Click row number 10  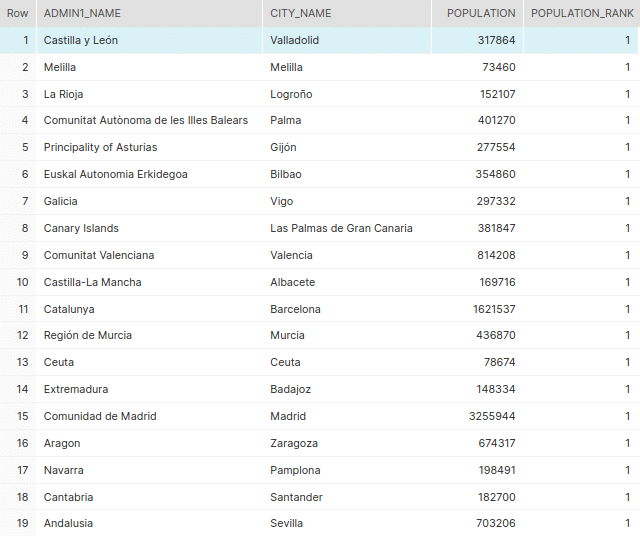click(x=22, y=282)
